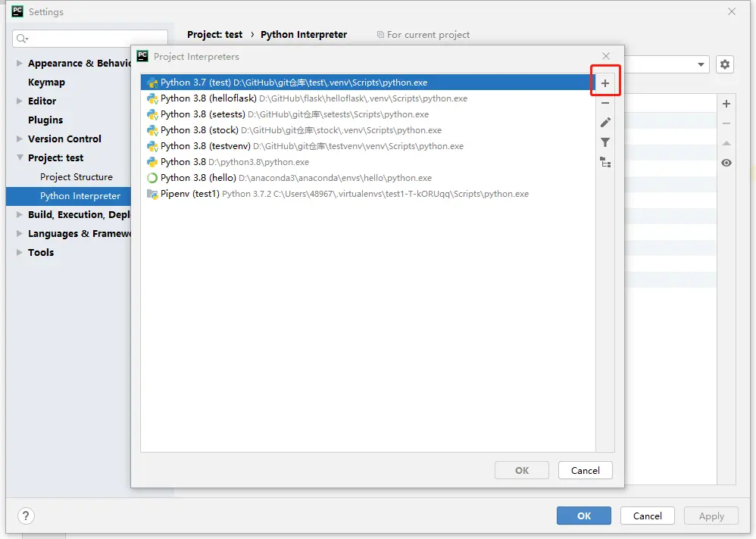Expand Version Control section

(x=19, y=139)
